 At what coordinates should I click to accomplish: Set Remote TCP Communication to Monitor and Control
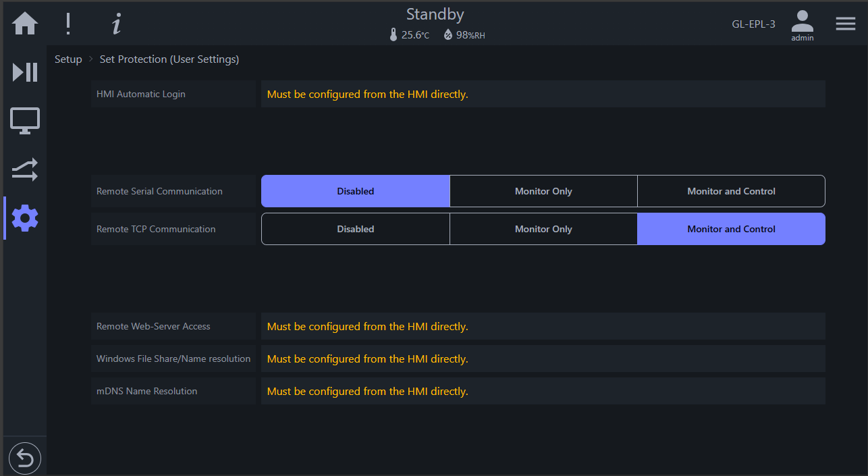pyautogui.click(x=731, y=229)
